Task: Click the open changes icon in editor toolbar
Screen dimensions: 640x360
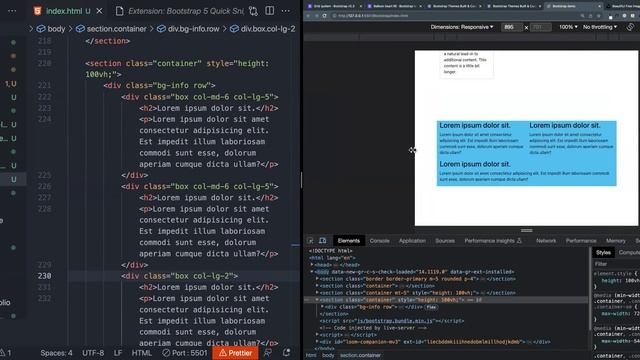Action: (x=253, y=11)
